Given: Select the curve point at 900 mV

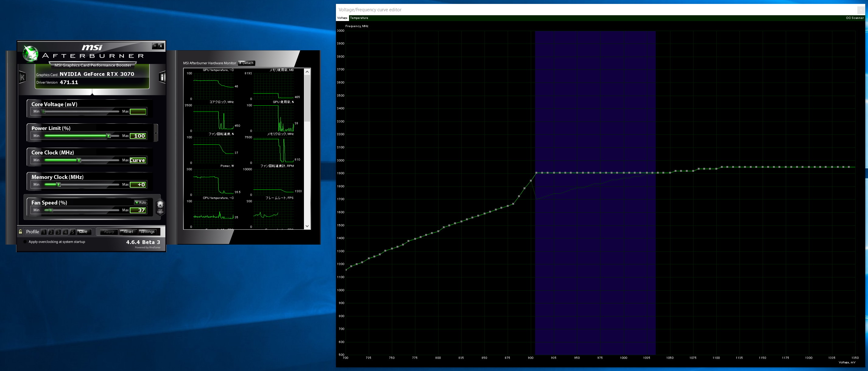Looking at the screenshot, I should pos(531,181).
